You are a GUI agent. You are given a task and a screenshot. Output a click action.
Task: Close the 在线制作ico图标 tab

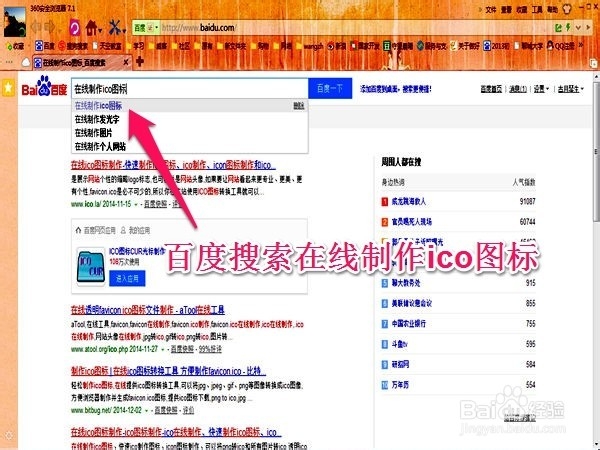[126, 62]
